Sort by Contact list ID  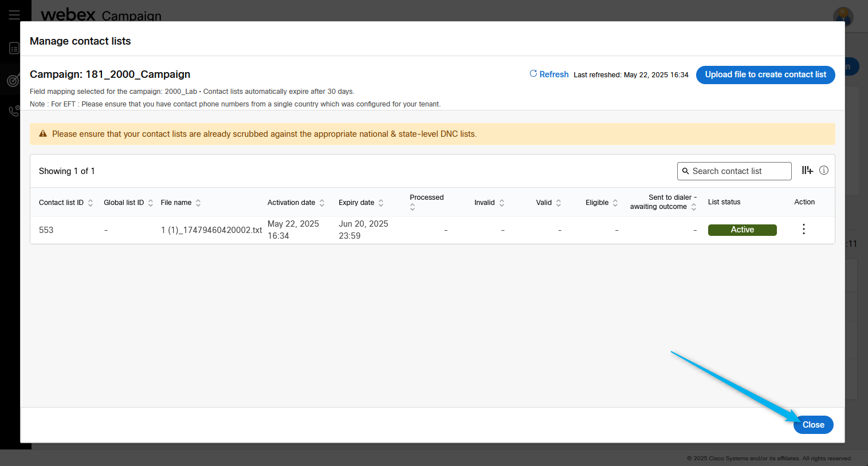coord(90,203)
